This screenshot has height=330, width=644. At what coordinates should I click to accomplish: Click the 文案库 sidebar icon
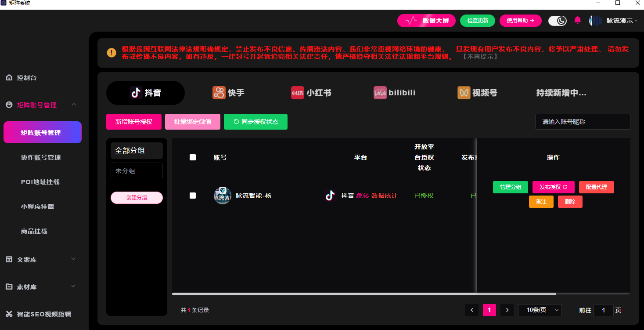point(9,260)
